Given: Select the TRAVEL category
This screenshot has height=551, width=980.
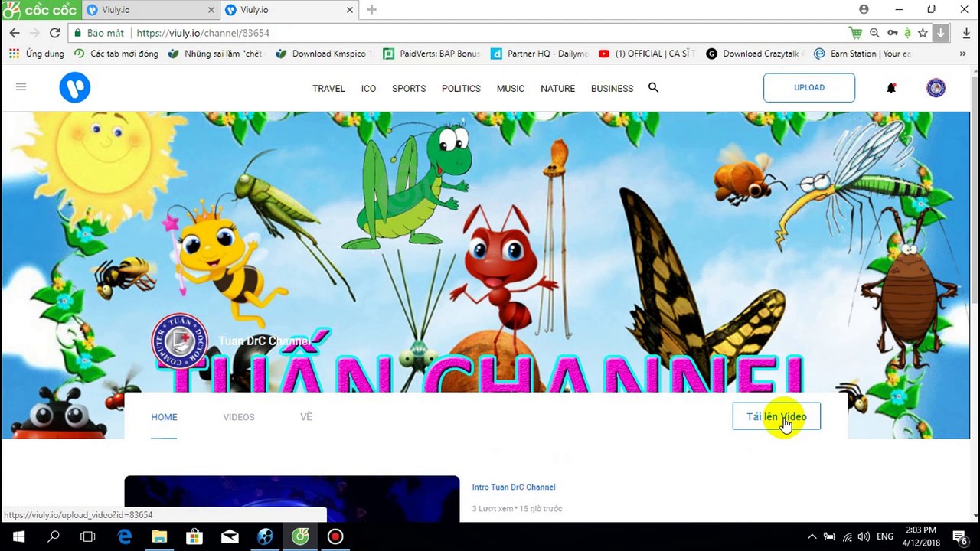Looking at the screenshot, I should 328,88.
